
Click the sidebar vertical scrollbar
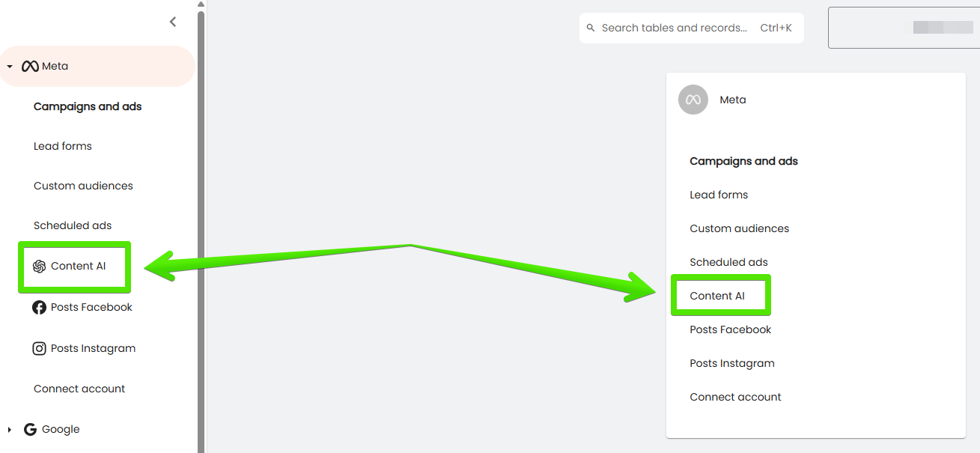pyautogui.click(x=201, y=225)
